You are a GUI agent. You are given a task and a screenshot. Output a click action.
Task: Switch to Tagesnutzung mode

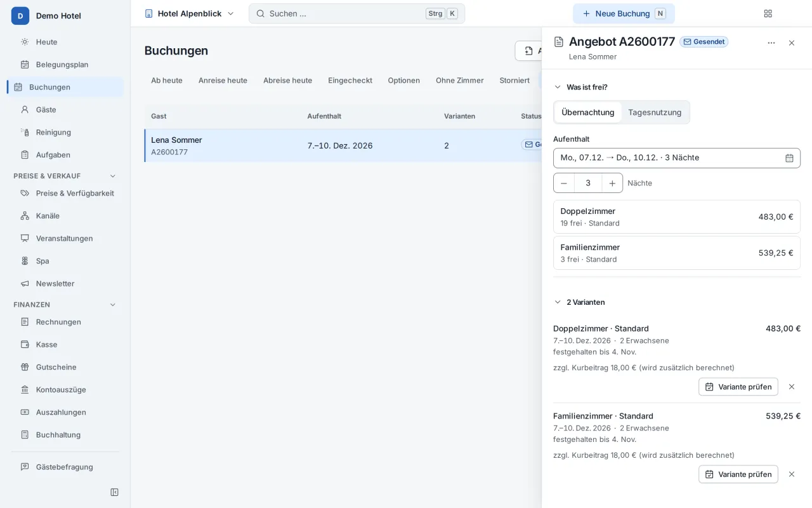coord(655,112)
